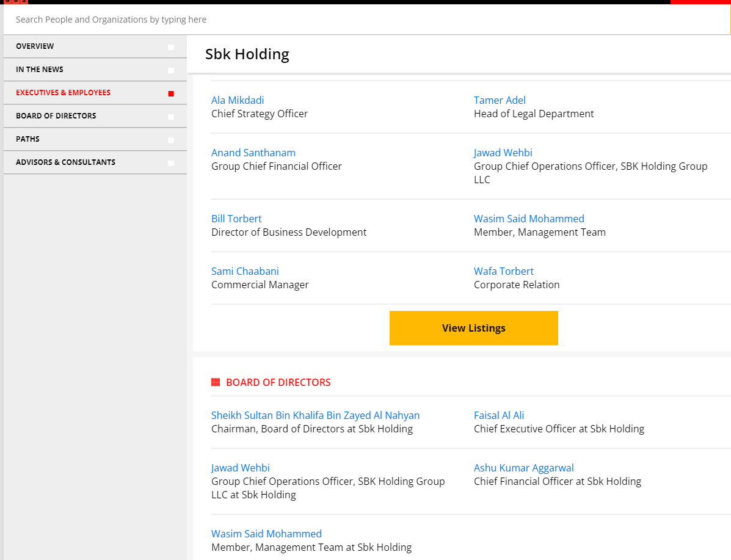Click the yellow View Listings button
Image resolution: width=731 pixels, height=560 pixels.
point(474,329)
